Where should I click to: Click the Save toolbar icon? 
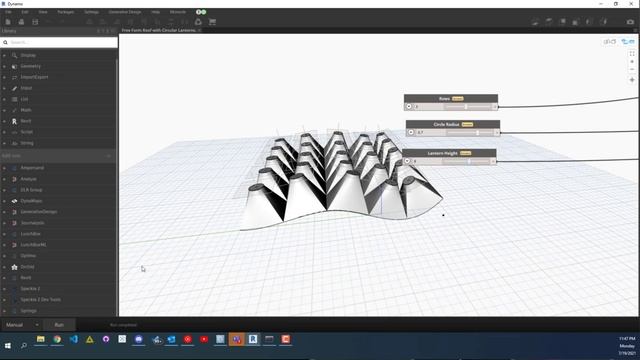click(x=35, y=22)
